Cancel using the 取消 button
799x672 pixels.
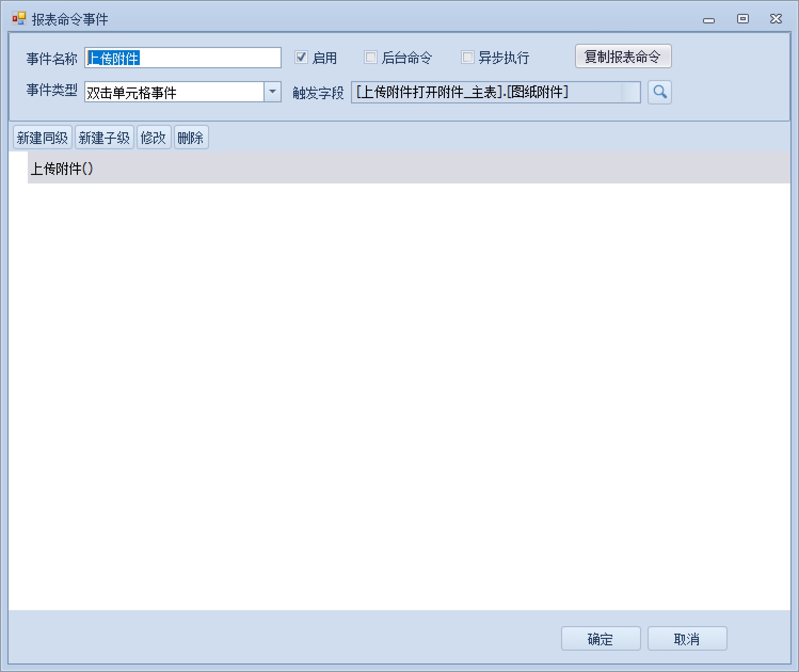pos(687,638)
